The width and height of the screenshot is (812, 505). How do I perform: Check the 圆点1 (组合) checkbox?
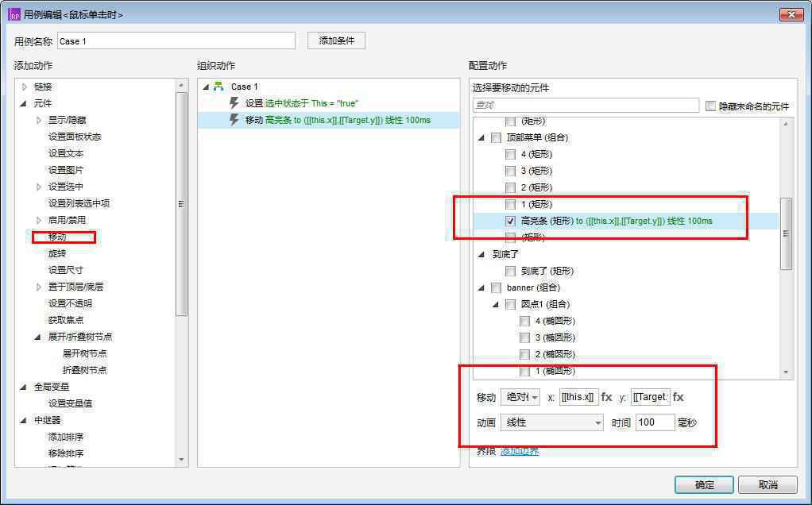(x=510, y=304)
